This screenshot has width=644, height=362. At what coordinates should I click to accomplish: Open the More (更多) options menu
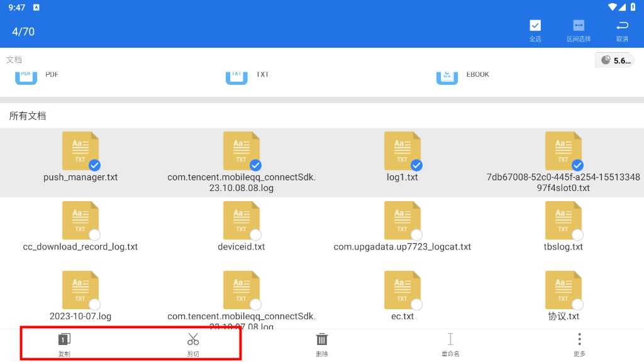[579, 340]
